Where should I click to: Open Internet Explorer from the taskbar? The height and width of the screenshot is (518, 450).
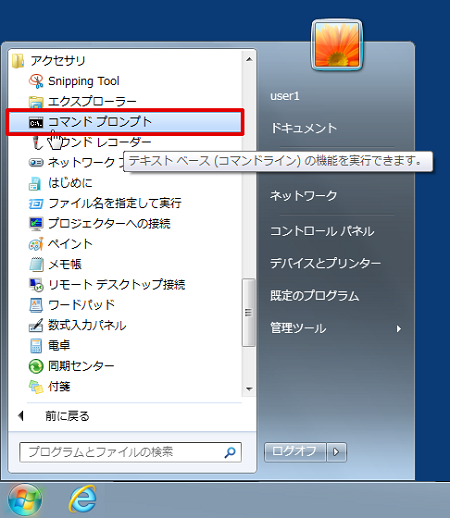click(83, 499)
